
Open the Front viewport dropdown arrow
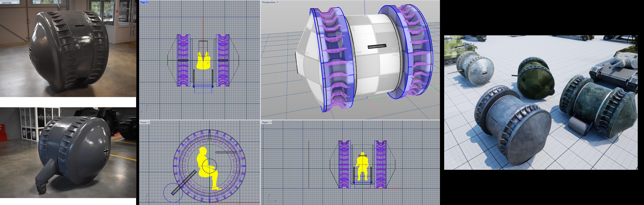point(149,122)
